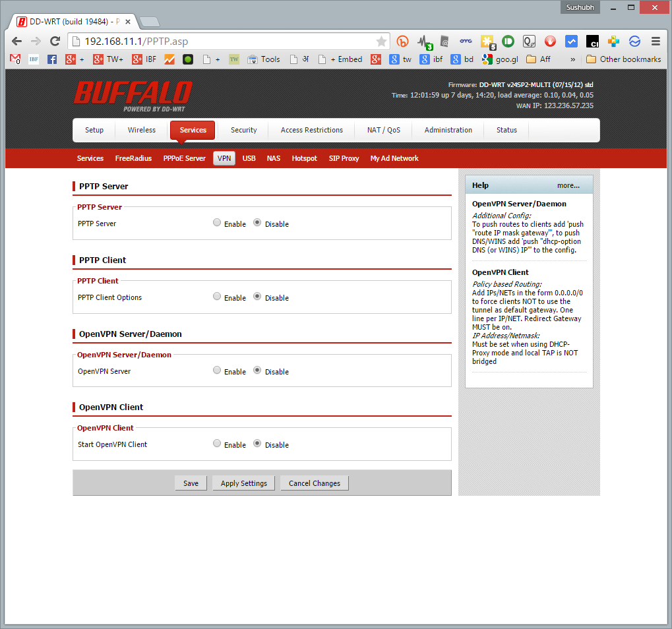Click the browser reload button

point(55,41)
